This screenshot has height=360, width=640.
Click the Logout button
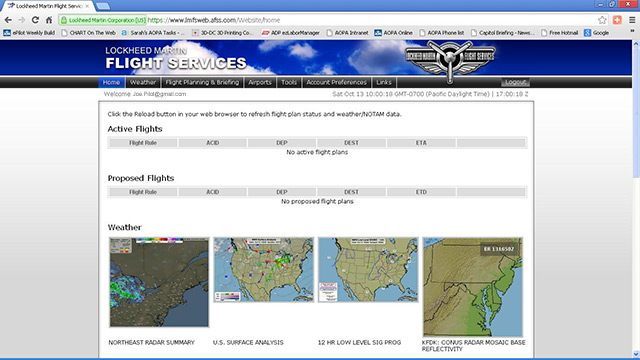pyautogui.click(x=516, y=82)
